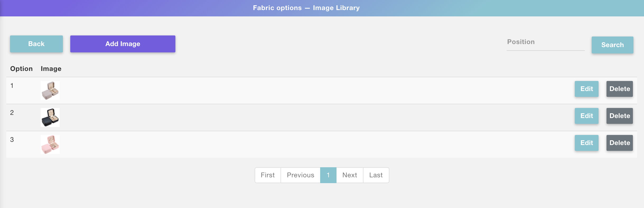Jump to Last page
The width and height of the screenshot is (644, 208).
click(x=376, y=175)
